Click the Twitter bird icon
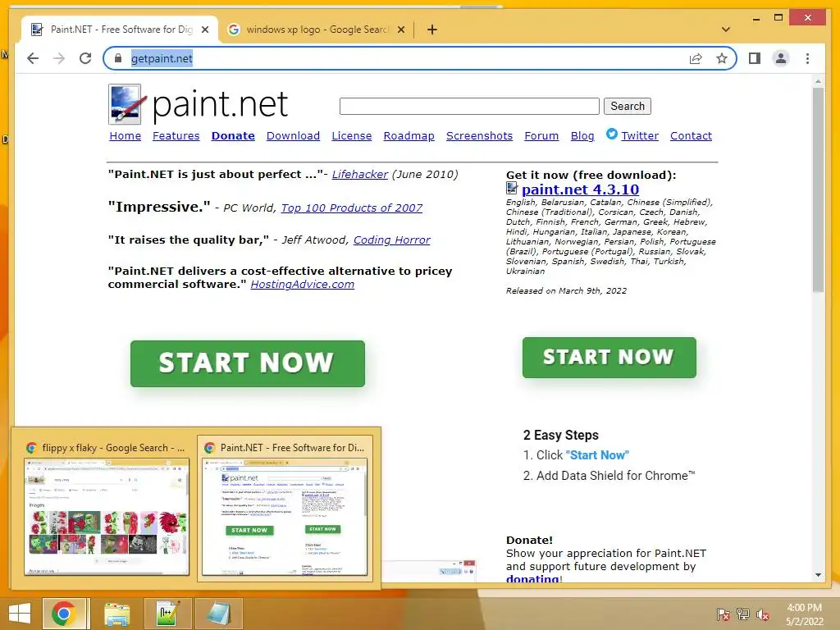The height and width of the screenshot is (630, 840). (612, 134)
